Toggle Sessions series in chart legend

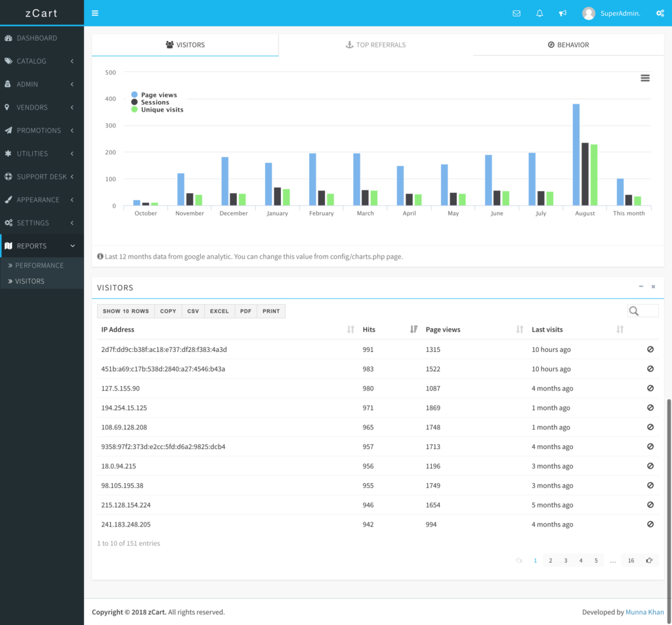coord(154,102)
